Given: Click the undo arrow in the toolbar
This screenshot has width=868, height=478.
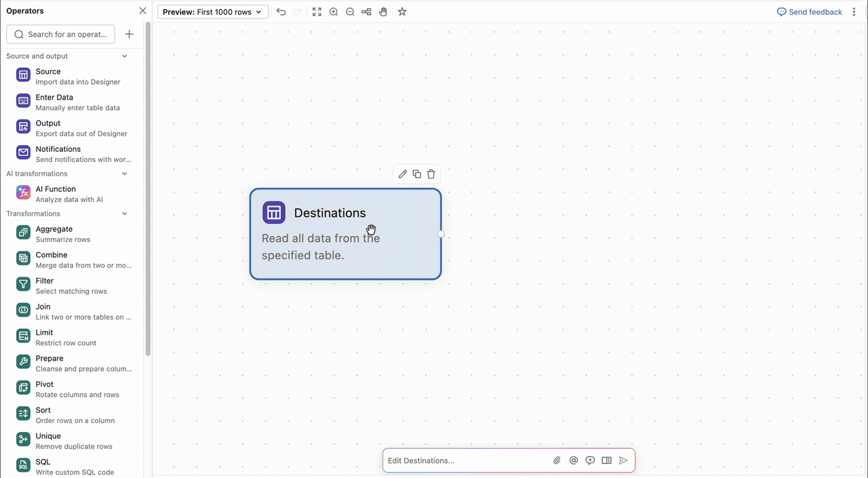Looking at the screenshot, I should tap(281, 12).
